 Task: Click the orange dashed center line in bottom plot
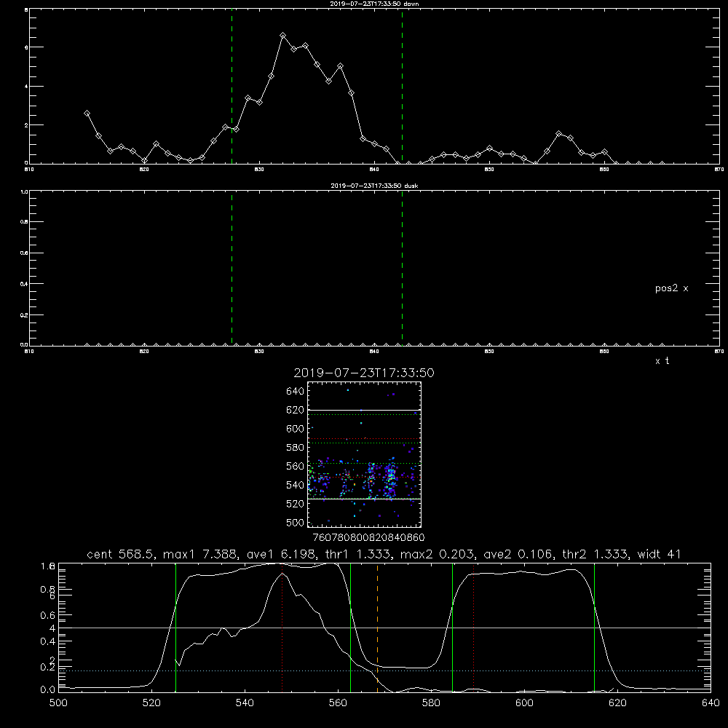point(377,628)
